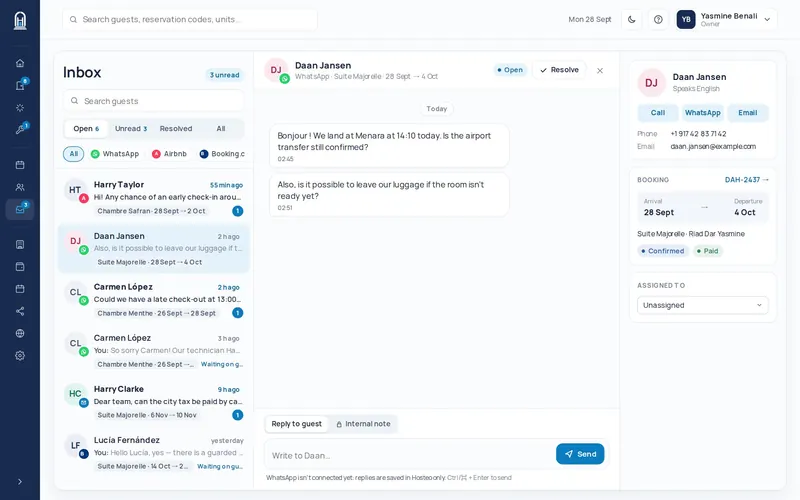The height and width of the screenshot is (500, 800).
Task: Open the calendar icon below the wallet icon
Action: [x=20, y=289]
